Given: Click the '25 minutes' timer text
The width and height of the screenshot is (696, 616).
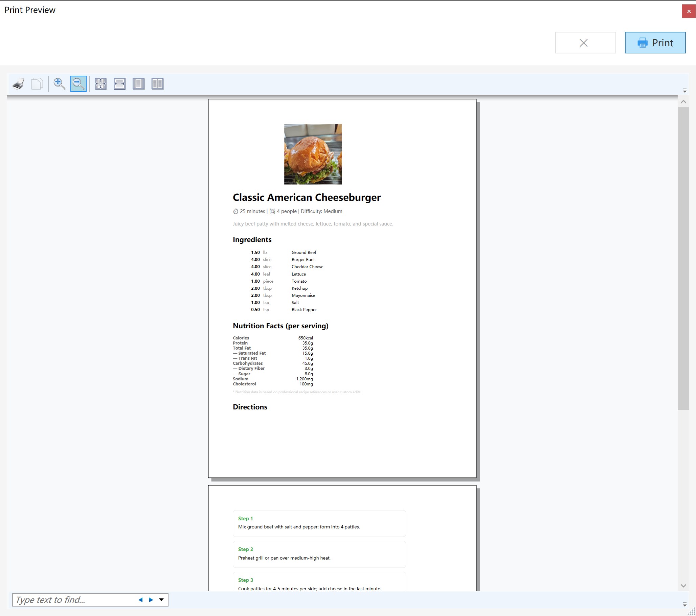Looking at the screenshot, I should (252, 211).
